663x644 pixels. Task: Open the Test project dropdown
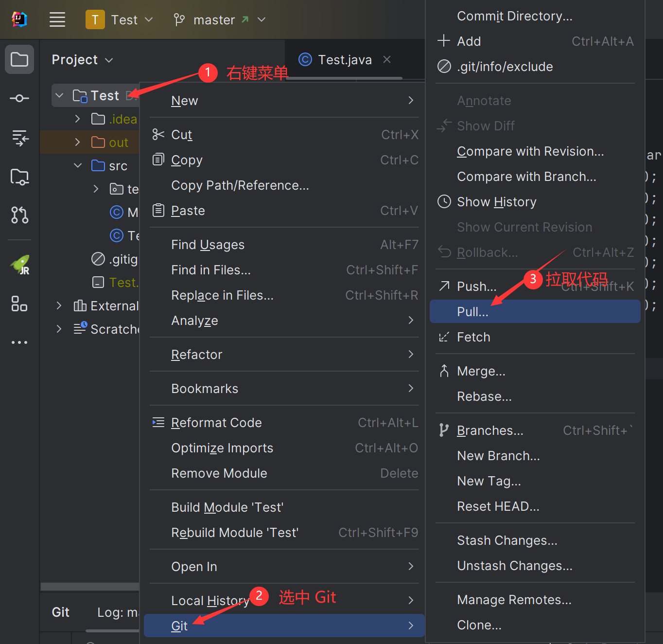[120, 19]
